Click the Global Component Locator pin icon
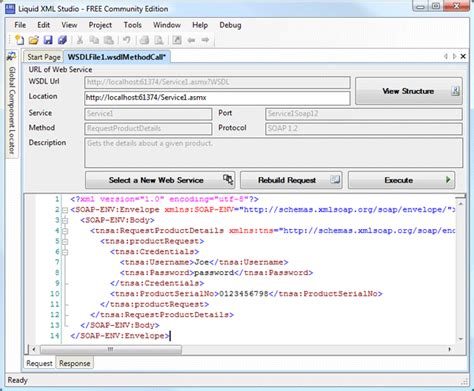Screen dimensions: 474x391 pos(12,56)
